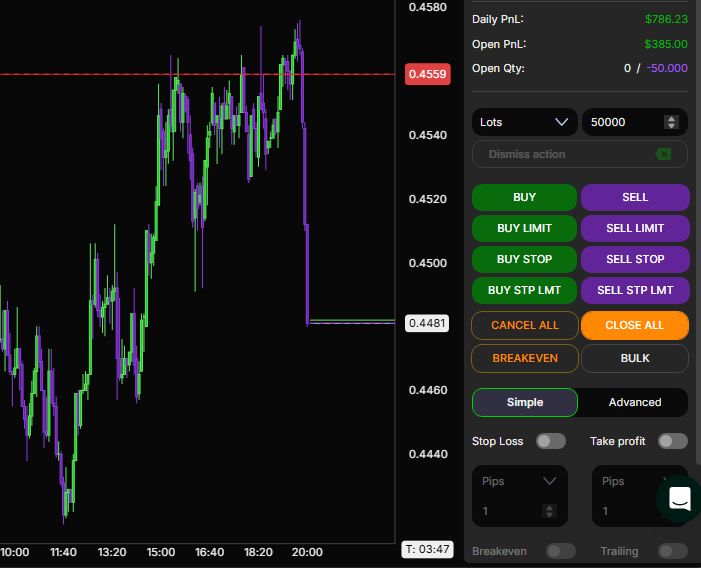
Task: Click the Stop Loss pips stepper arrows
Action: (x=549, y=511)
